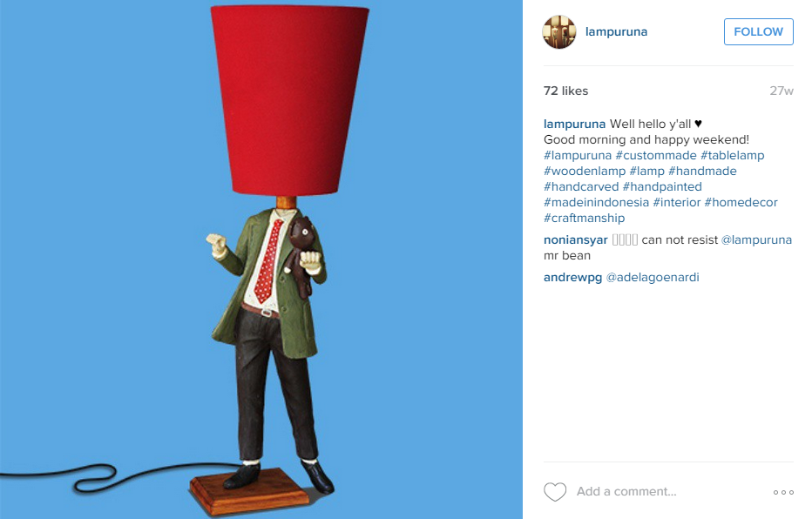The image size is (812, 519).
Task: Open the lampuruna profile avatar
Action: (x=558, y=31)
